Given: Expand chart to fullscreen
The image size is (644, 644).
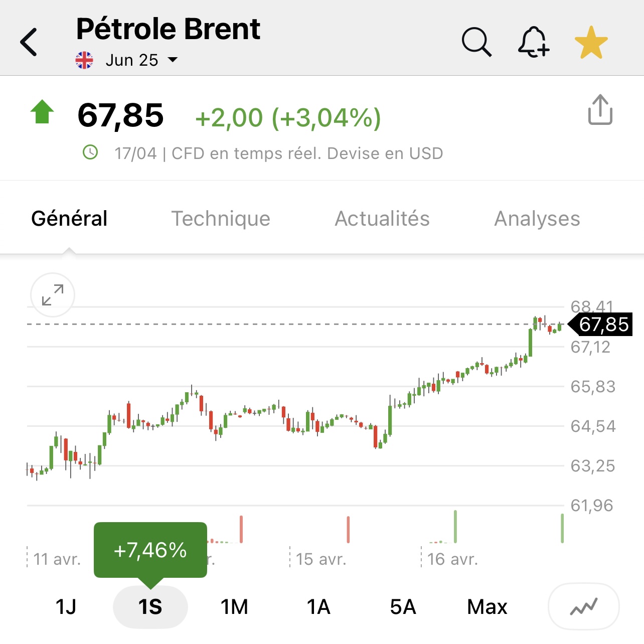Looking at the screenshot, I should [53, 295].
